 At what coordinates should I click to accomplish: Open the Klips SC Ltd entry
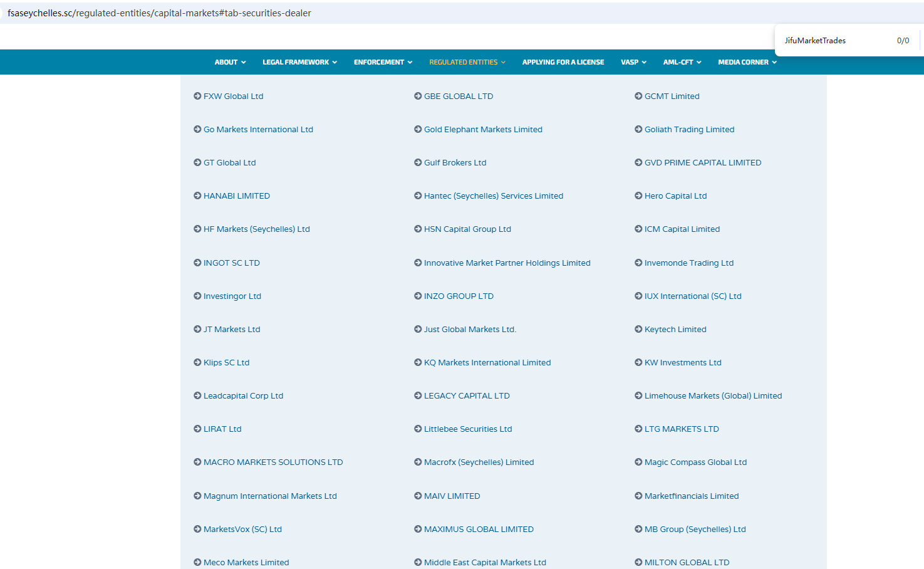[x=226, y=362]
